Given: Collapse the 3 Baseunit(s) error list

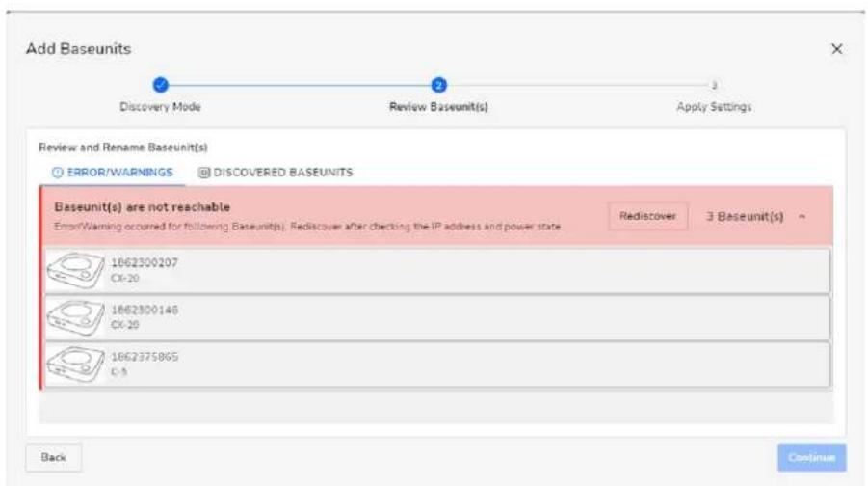Looking at the screenshot, I should [802, 217].
